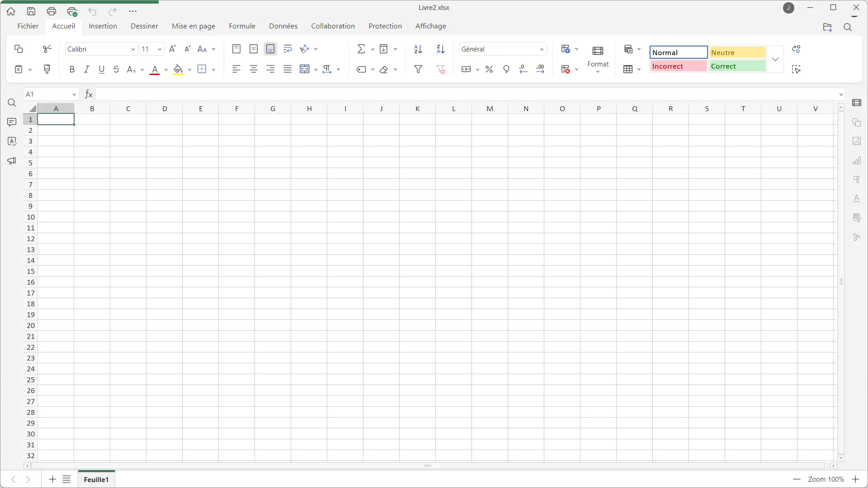The image size is (868, 488).
Task: Toggle Underline formatting
Action: [x=102, y=69]
